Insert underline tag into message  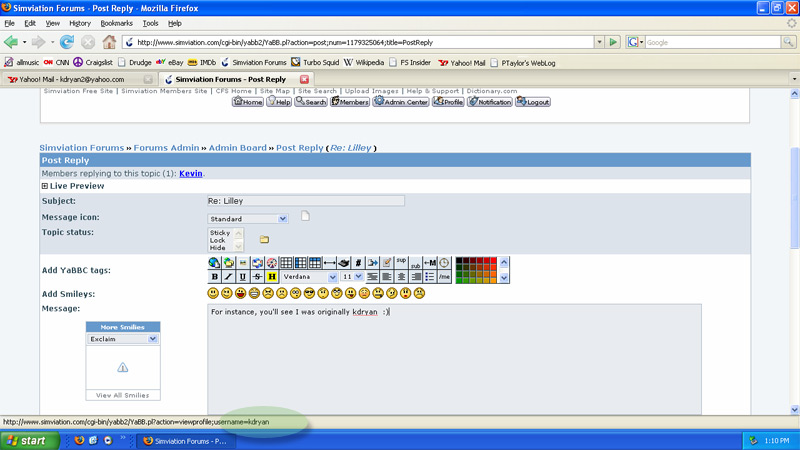point(243,277)
